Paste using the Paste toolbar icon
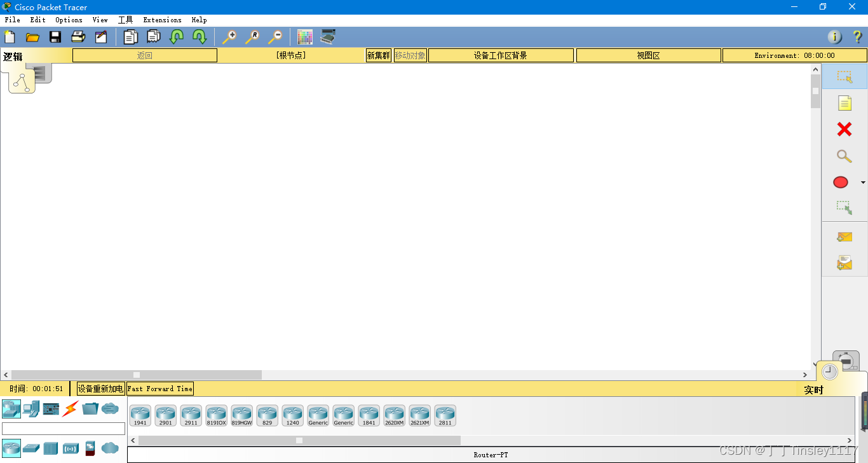This screenshot has width=868, height=463. tap(153, 37)
